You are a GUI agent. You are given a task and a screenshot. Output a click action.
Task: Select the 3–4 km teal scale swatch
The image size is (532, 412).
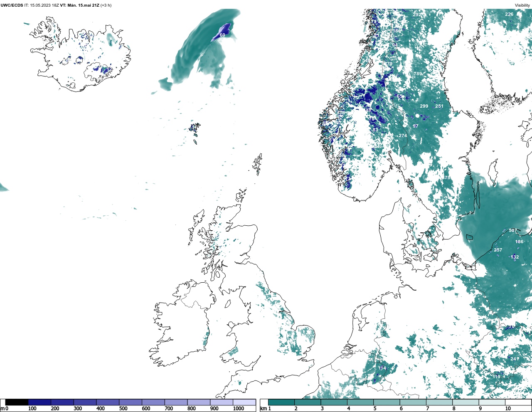tap(334, 402)
